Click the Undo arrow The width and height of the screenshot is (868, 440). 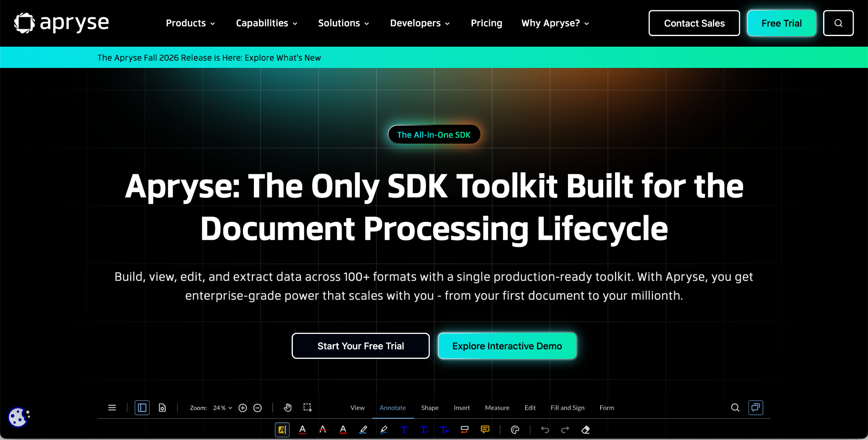(545, 430)
